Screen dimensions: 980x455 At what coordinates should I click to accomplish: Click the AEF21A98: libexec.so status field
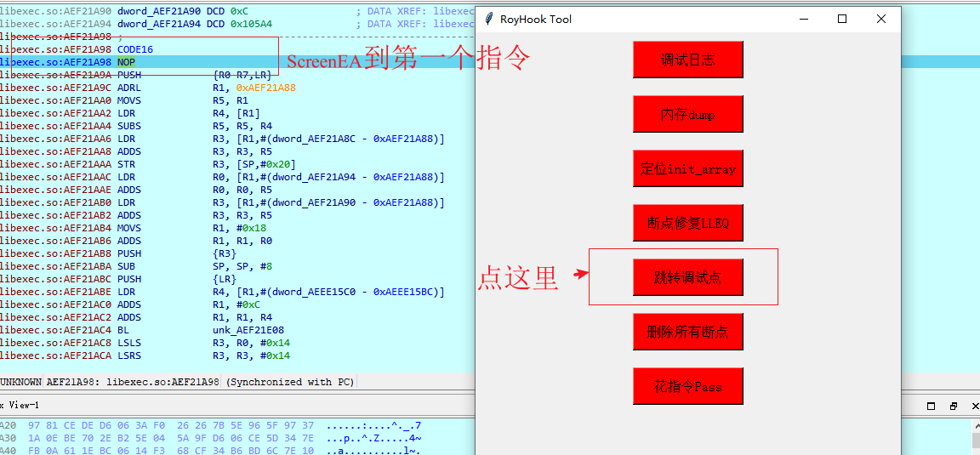133,382
